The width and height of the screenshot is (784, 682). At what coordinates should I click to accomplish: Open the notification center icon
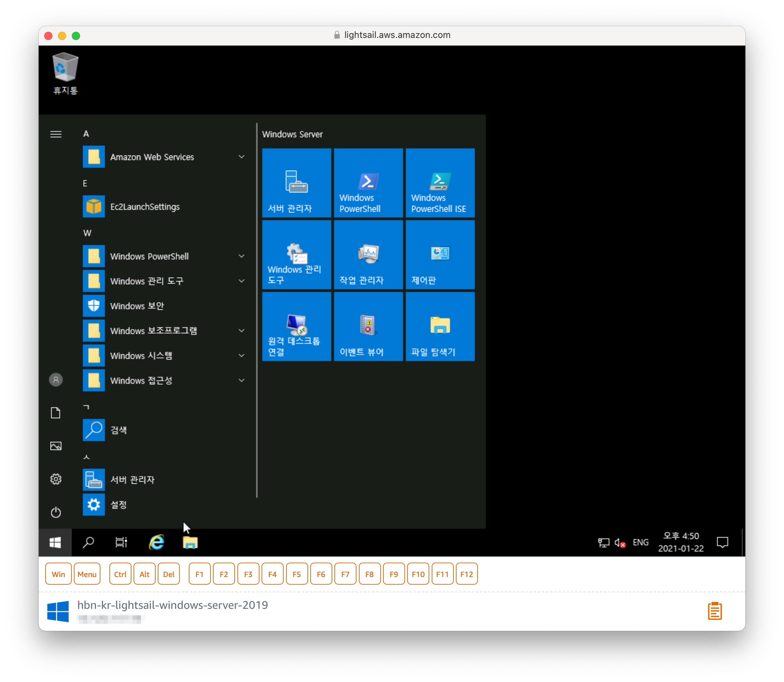point(722,542)
